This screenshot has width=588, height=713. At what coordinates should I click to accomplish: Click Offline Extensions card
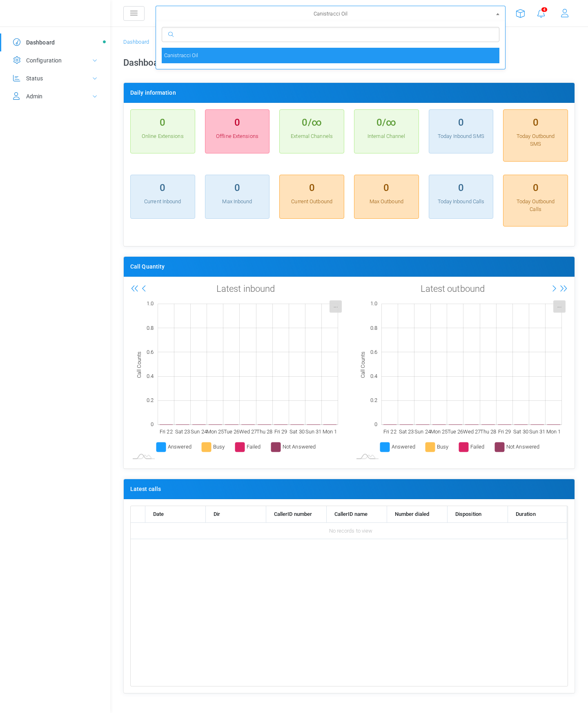tap(237, 131)
